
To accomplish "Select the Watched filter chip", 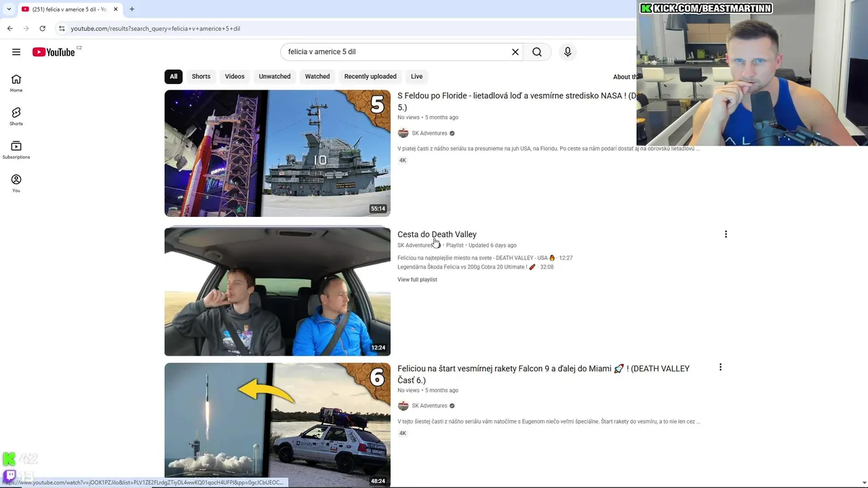I will click(317, 77).
